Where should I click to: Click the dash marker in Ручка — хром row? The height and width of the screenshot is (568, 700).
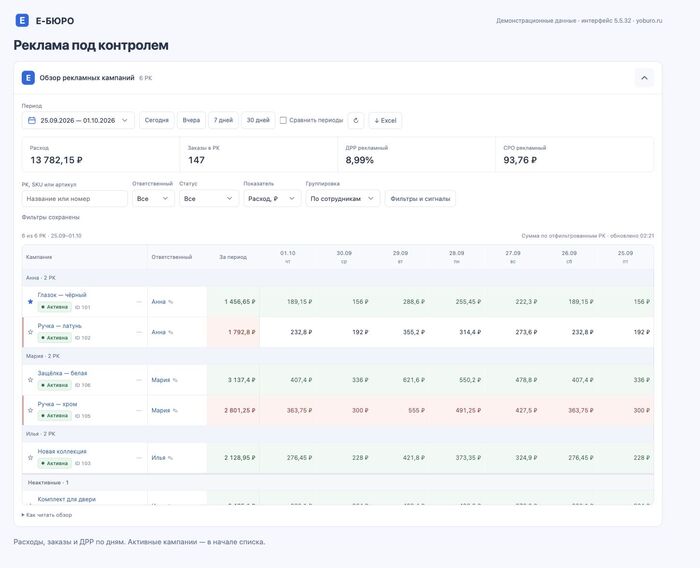[x=139, y=410]
